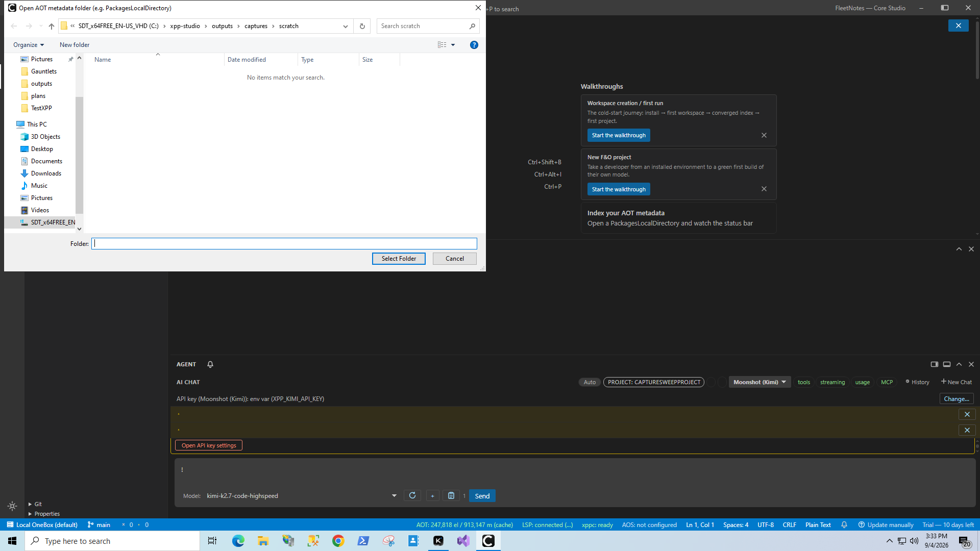Viewport: 980px width, 551px height.
Task: Click New folder in dialog toolbar
Action: [75, 45]
